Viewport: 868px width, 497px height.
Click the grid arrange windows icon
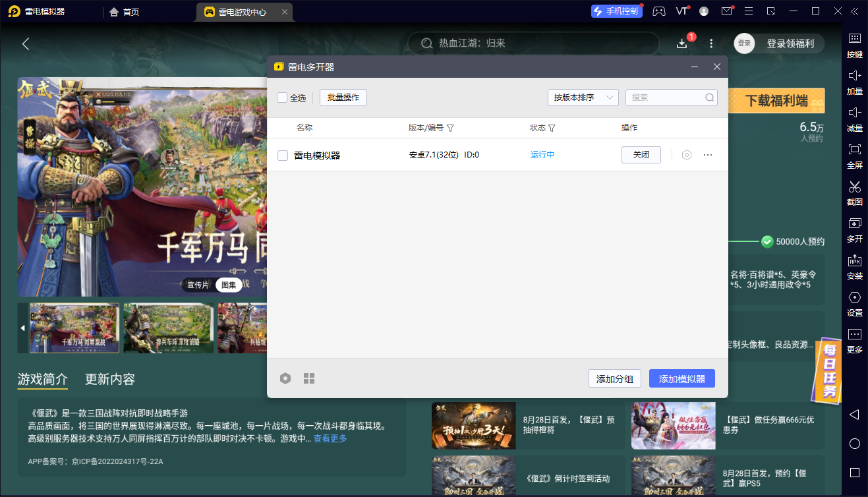click(309, 378)
